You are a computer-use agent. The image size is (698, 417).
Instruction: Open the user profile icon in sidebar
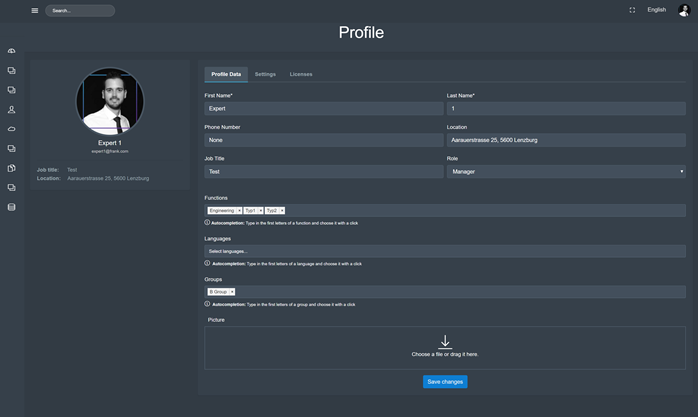pos(12,109)
